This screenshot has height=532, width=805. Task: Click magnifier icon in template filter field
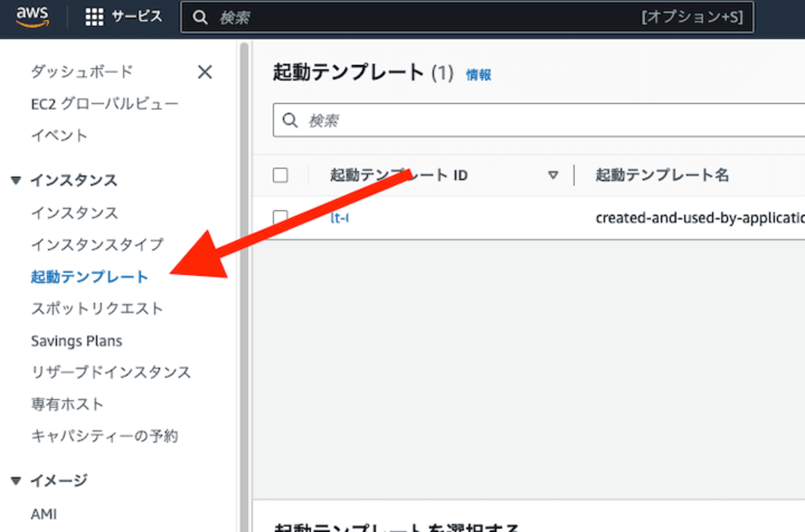point(290,120)
